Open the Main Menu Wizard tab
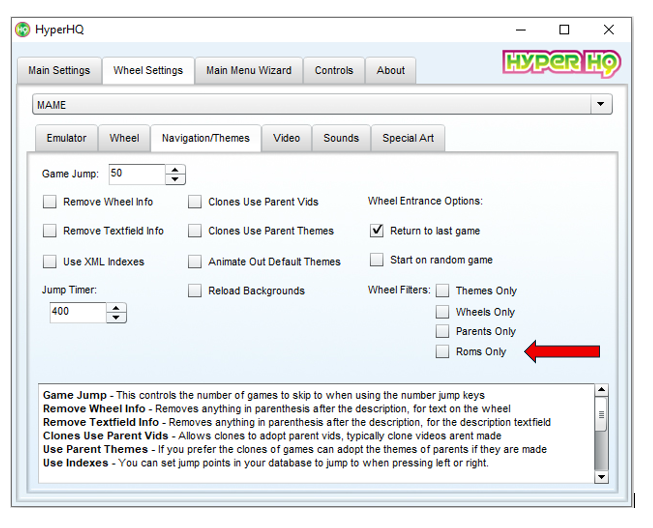This screenshot has height=528, width=653. point(249,70)
